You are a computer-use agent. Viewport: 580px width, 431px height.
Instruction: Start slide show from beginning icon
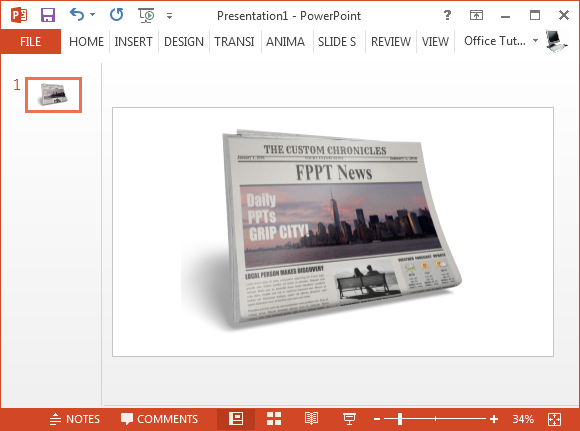coord(146,16)
